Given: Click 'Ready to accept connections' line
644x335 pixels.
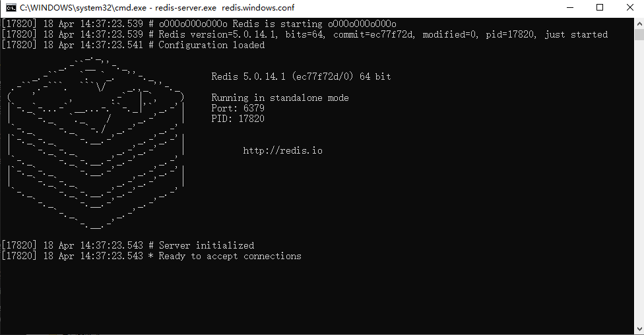Looking at the screenshot, I should point(152,256).
